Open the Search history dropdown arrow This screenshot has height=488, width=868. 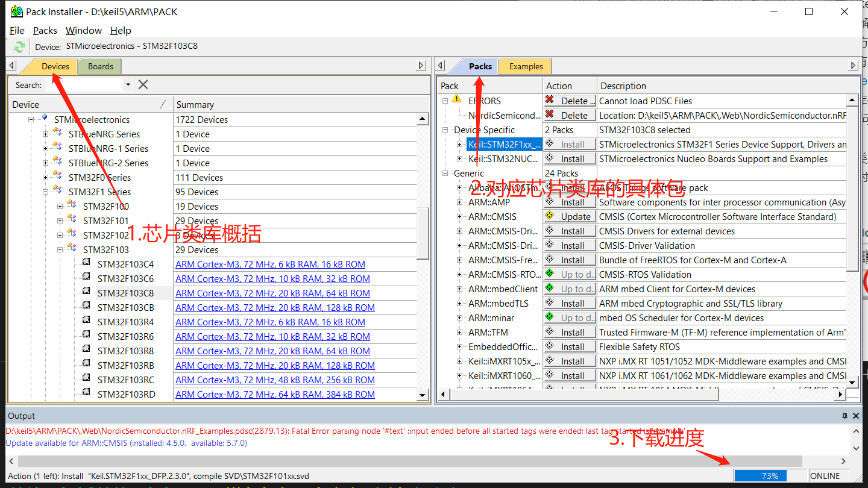[128, 85]
